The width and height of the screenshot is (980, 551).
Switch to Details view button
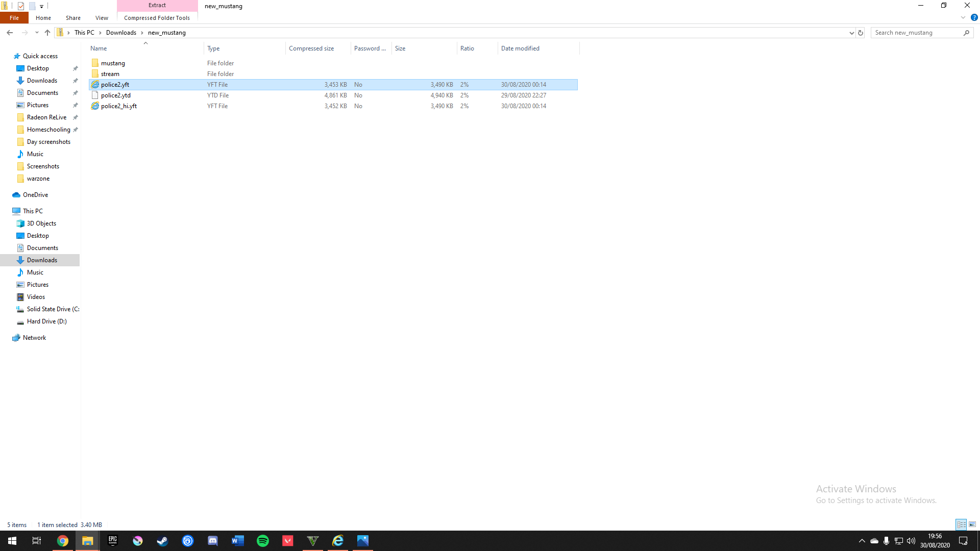(961, 524)
